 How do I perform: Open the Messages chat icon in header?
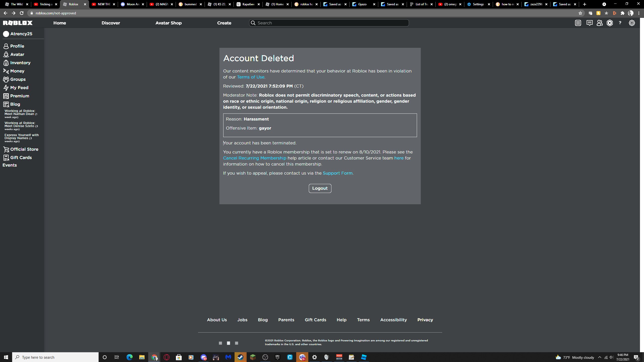589,23
